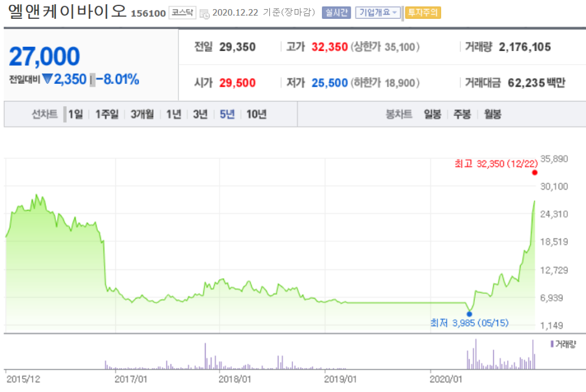This screenshot has height=392, width=586.
Task: Click the 거래량 value 2,176,105
Action: (525, 47)
